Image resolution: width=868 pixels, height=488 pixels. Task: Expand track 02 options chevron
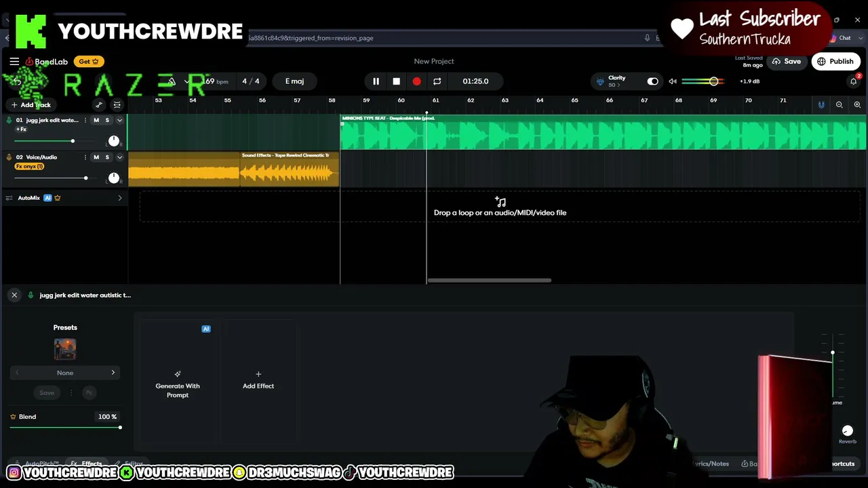click(119, 157)
